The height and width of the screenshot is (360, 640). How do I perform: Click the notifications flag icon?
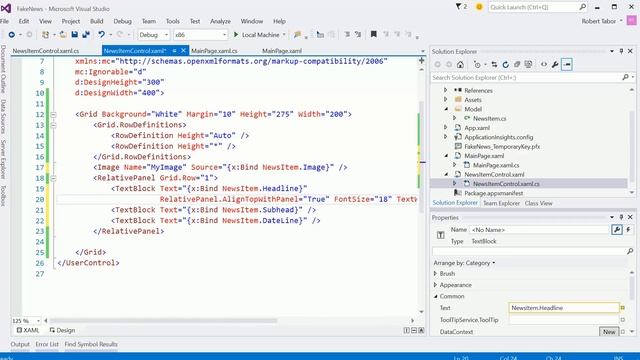click(x=458, y=7)
